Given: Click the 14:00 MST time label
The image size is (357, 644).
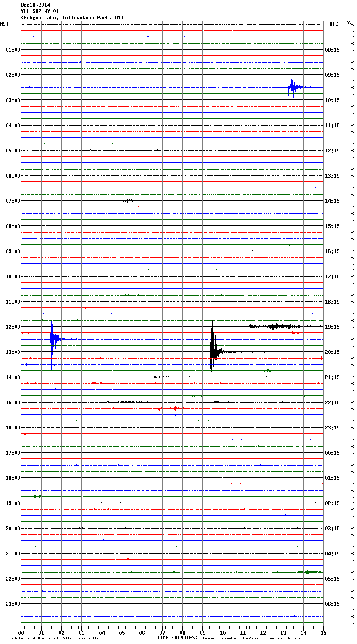Looking at the screenshot, I should [13, 377].
